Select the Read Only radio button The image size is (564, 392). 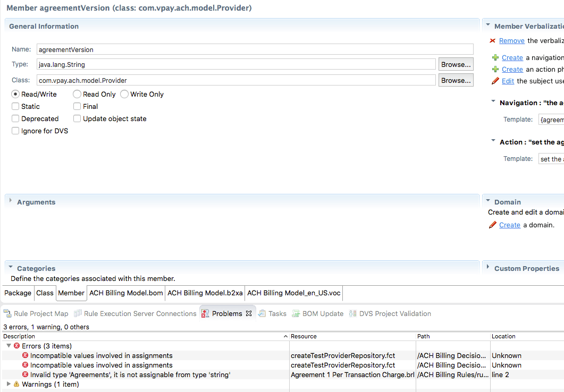(77, 94)
